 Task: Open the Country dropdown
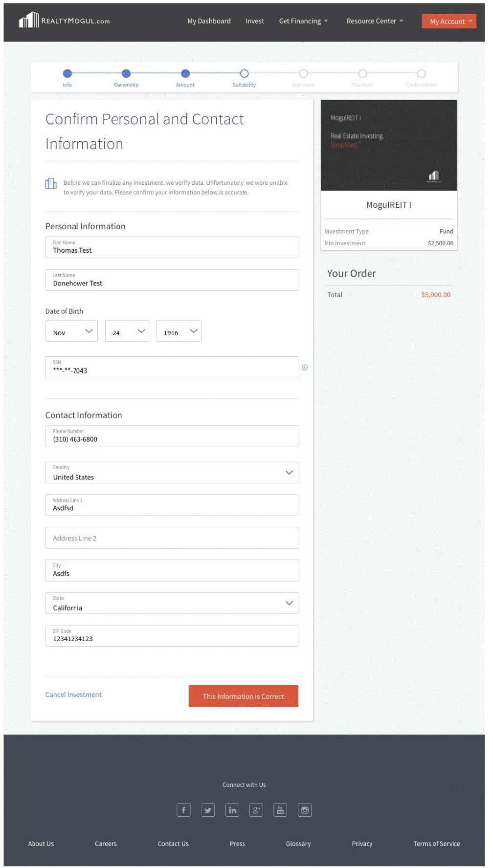click(172, 473)
